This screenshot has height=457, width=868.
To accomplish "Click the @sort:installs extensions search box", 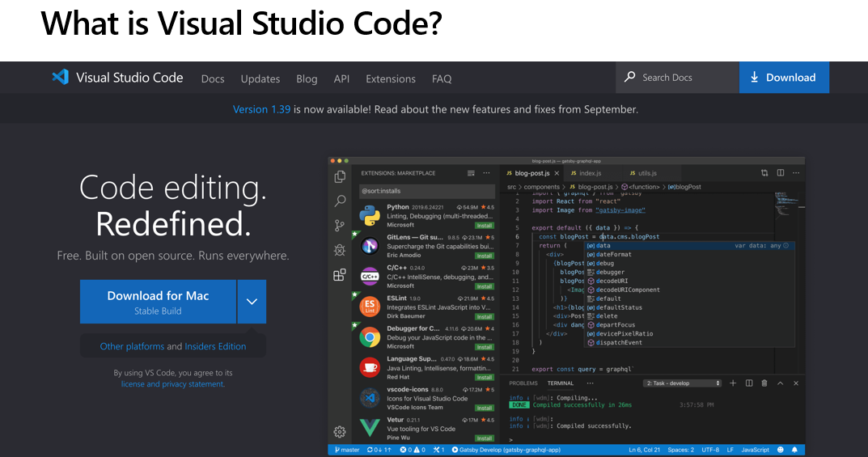I will (x=427, y=191).
